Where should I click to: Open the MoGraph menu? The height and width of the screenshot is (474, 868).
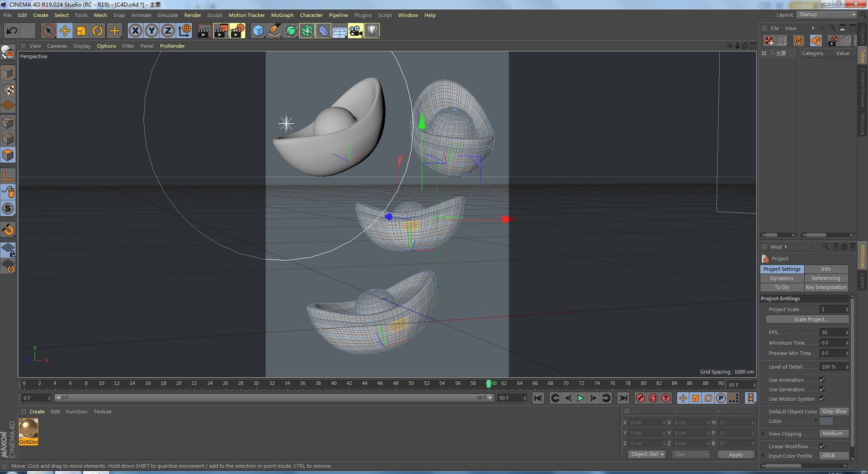(x=282, y=15)
